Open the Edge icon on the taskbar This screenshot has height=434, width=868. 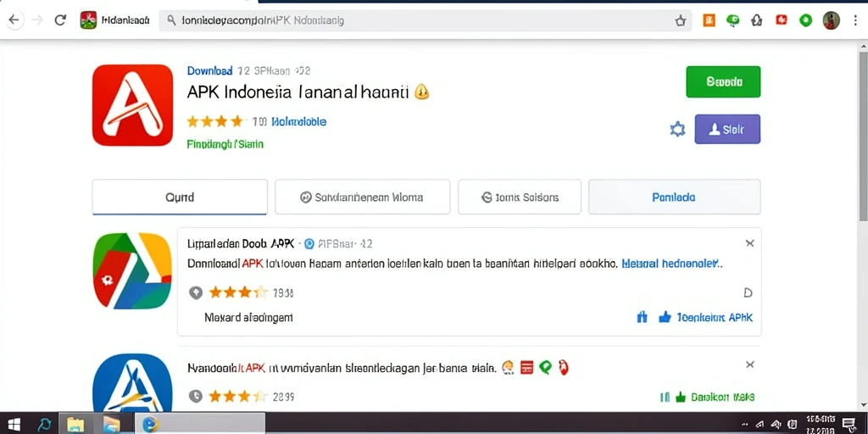tap(44, 425)
